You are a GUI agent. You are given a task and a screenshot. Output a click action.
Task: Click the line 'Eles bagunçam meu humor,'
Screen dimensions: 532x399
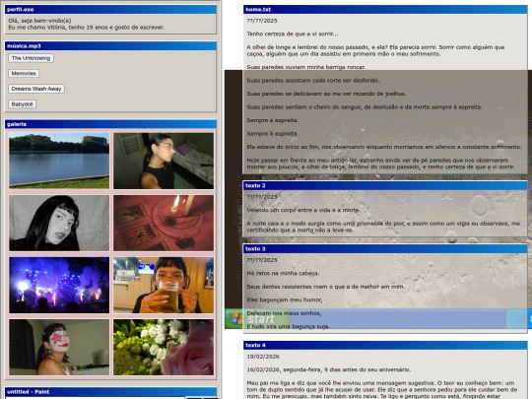(x=285, y=299)
